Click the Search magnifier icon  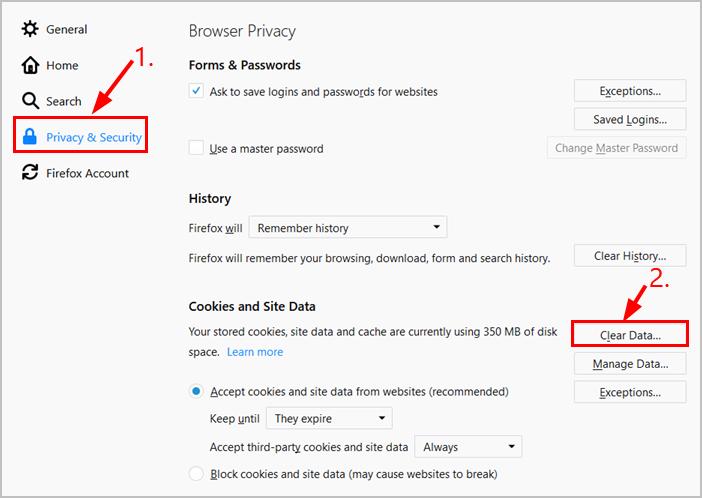click(x=30, y=101)
